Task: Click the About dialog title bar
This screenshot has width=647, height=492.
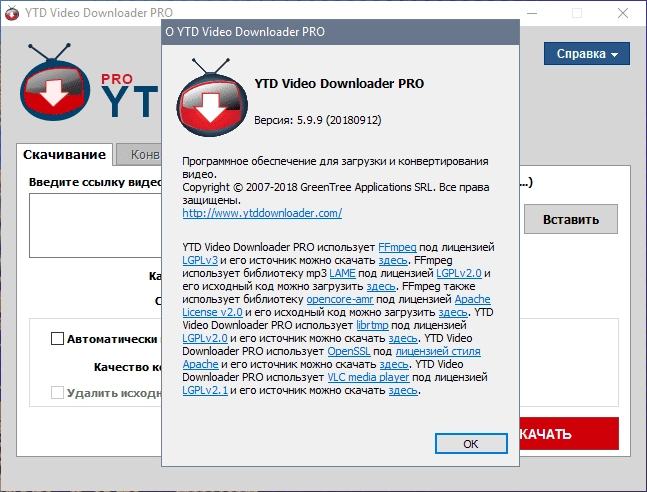Action: point(340,32)
